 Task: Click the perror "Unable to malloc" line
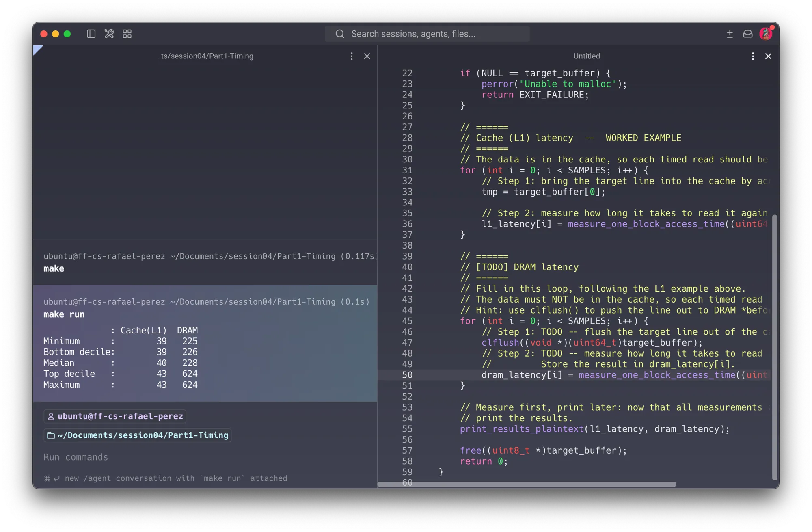click(x=554, y=84)
